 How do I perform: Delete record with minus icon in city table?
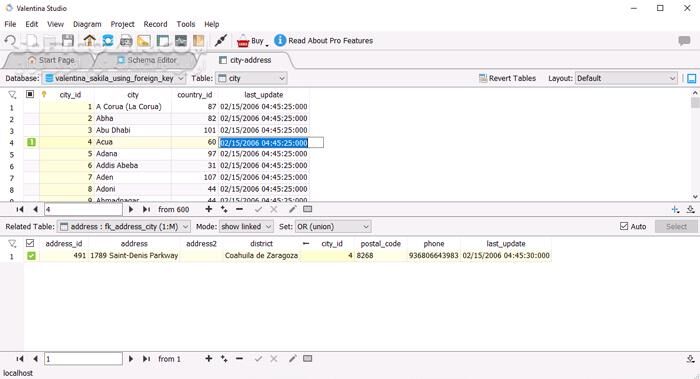pyautogui.click(x=239, y=209)
